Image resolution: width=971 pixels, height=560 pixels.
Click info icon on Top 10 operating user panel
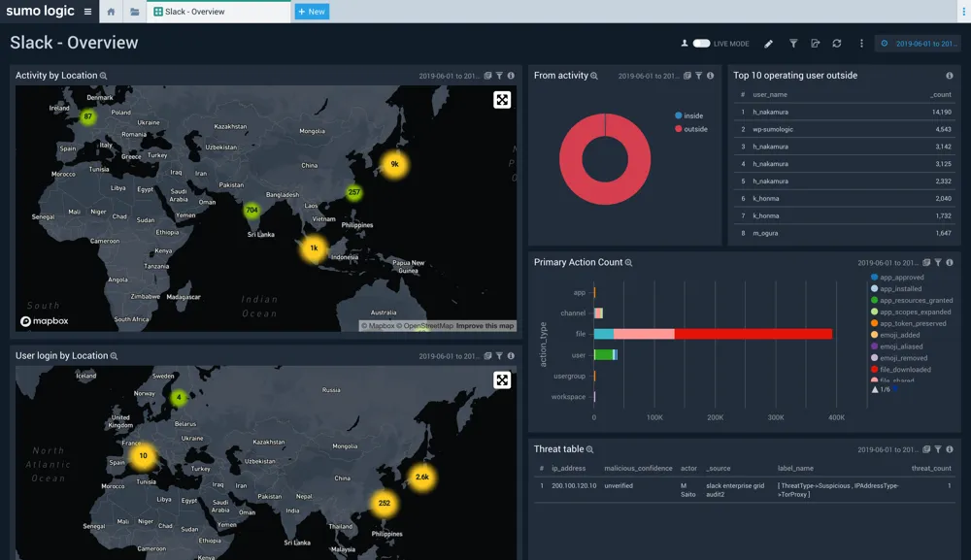click(949, 76)
